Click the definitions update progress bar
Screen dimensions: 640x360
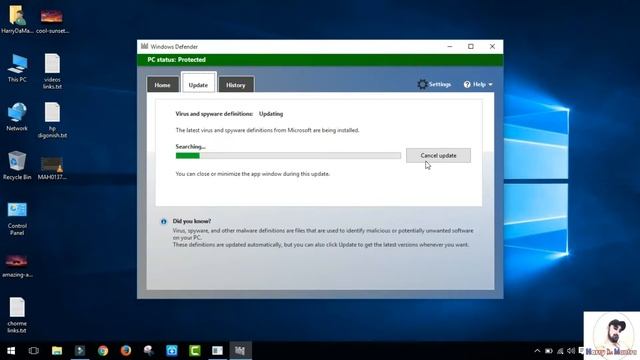(x=288, y=156)
